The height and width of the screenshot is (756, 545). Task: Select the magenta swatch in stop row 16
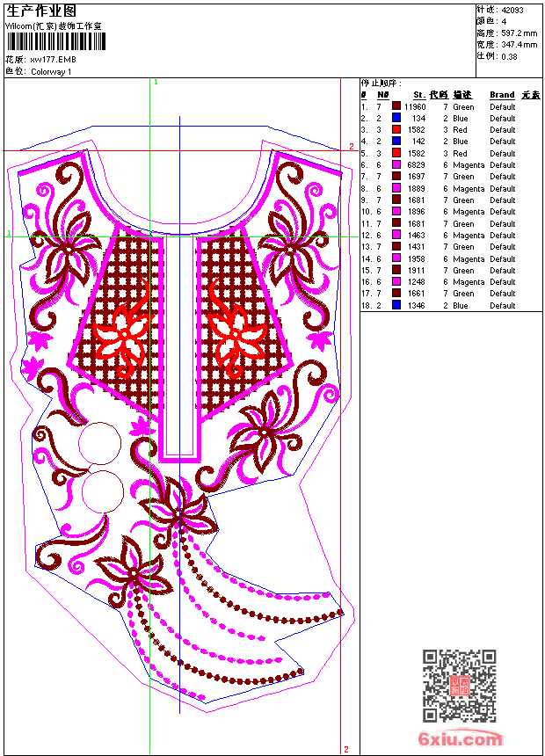point(396,281)
